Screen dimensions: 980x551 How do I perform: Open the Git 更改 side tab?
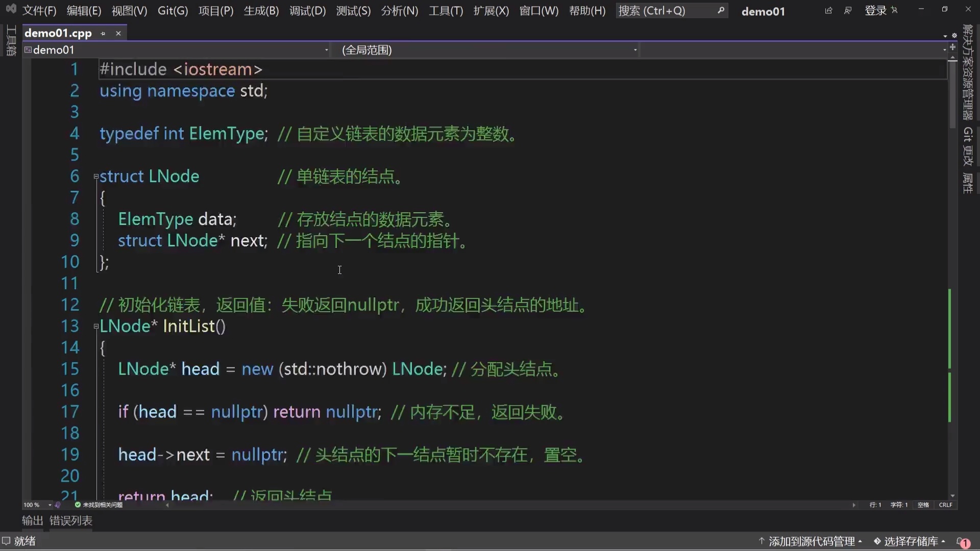pyautogui.click(x=968, y=146)
